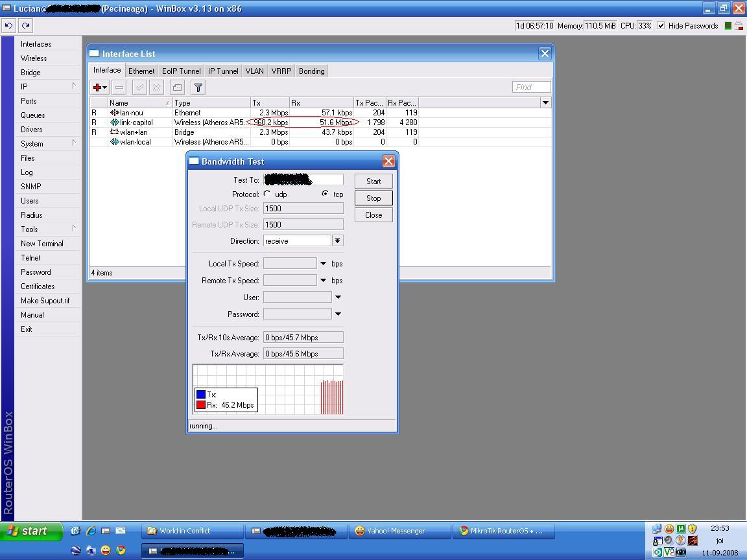747x560 pixels.
Task: Click the checkmark enable interface button
Action: (139, 87)
